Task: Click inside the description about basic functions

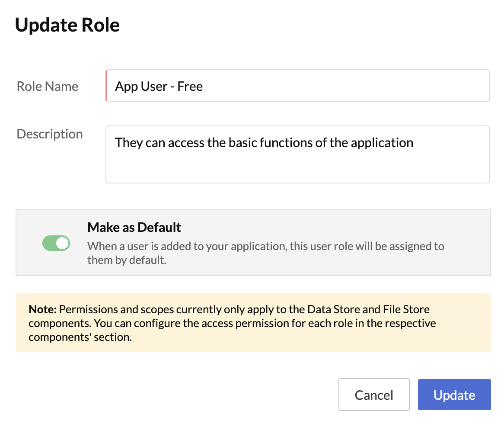Action: [x=264, y=142]
